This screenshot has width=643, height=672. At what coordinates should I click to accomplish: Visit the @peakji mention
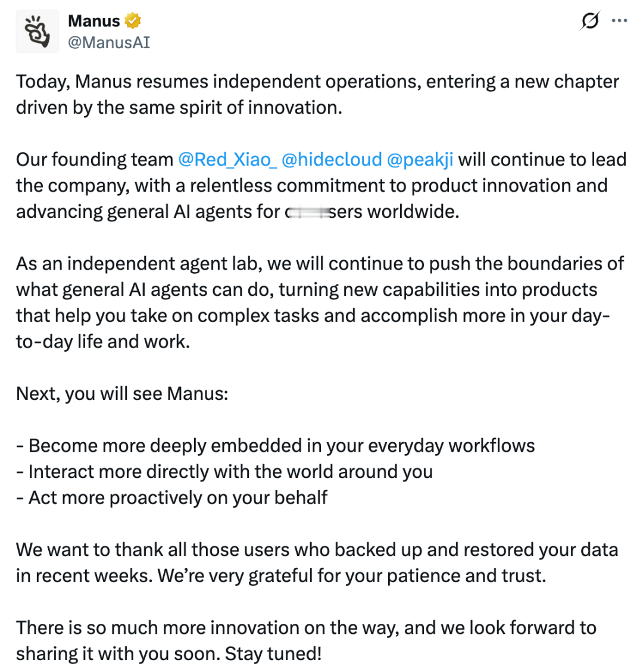[420, 160]
